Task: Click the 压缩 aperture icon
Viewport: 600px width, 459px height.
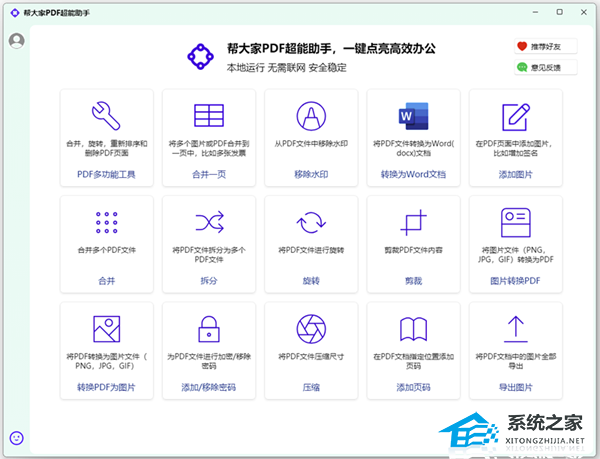Action: pyautogui.click(x=311, y=328)
